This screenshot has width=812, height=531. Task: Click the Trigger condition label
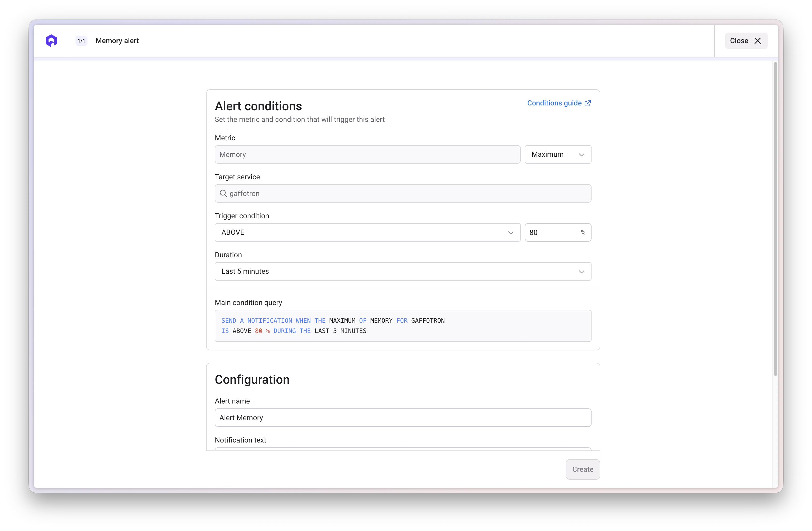tap(242, 216)
